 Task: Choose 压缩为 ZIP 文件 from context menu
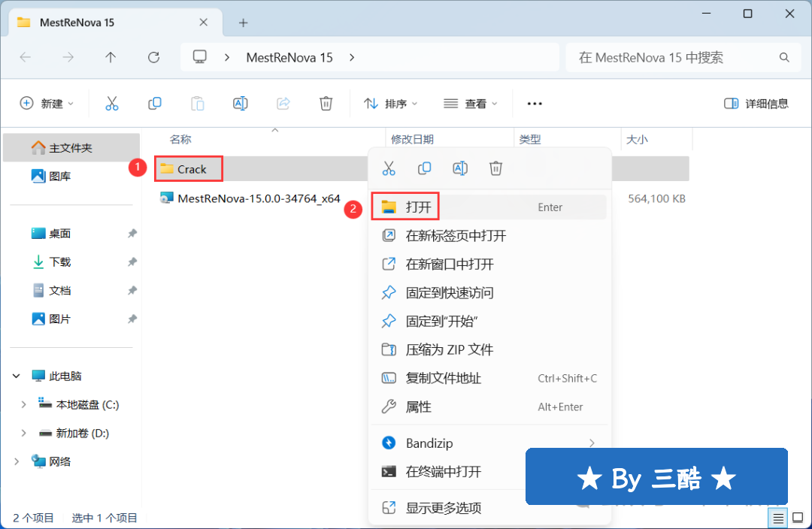tap(489, 350)
